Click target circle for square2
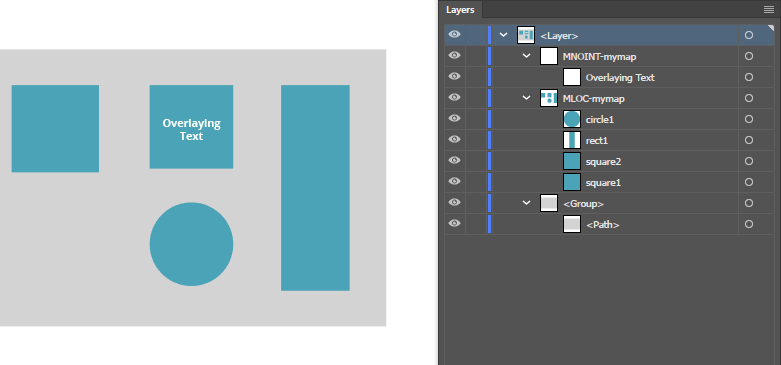Screen dimensions: 781x365 [x=749, y=161]
